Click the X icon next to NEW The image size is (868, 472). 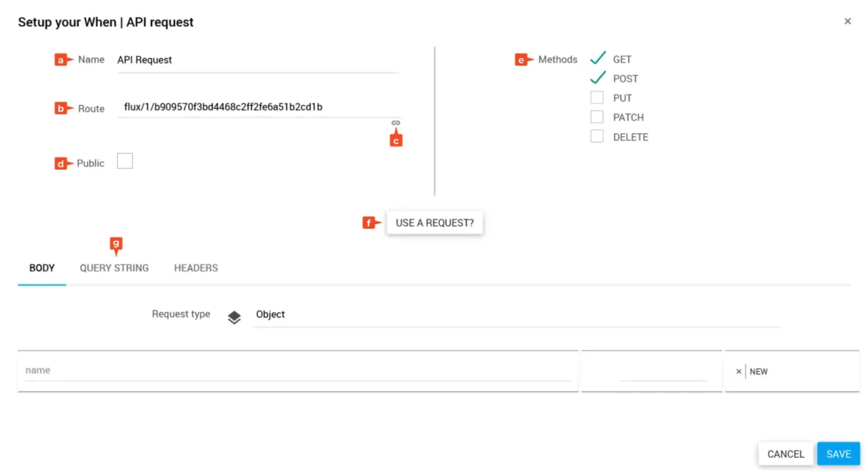tap(738, 371)
